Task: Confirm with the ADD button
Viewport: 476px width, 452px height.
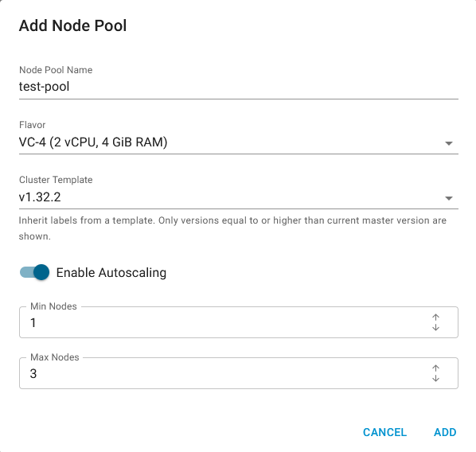Action: [x=445, y=432]
